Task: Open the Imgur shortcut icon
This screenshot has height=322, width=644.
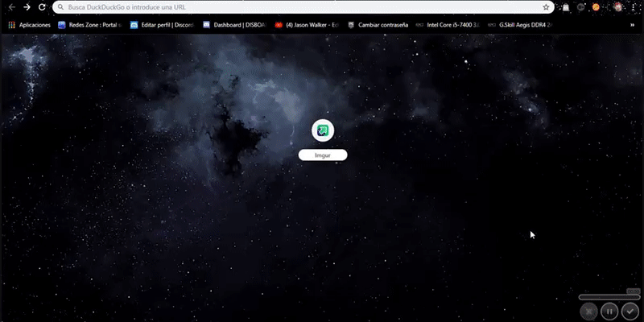Action: [322, 131]
